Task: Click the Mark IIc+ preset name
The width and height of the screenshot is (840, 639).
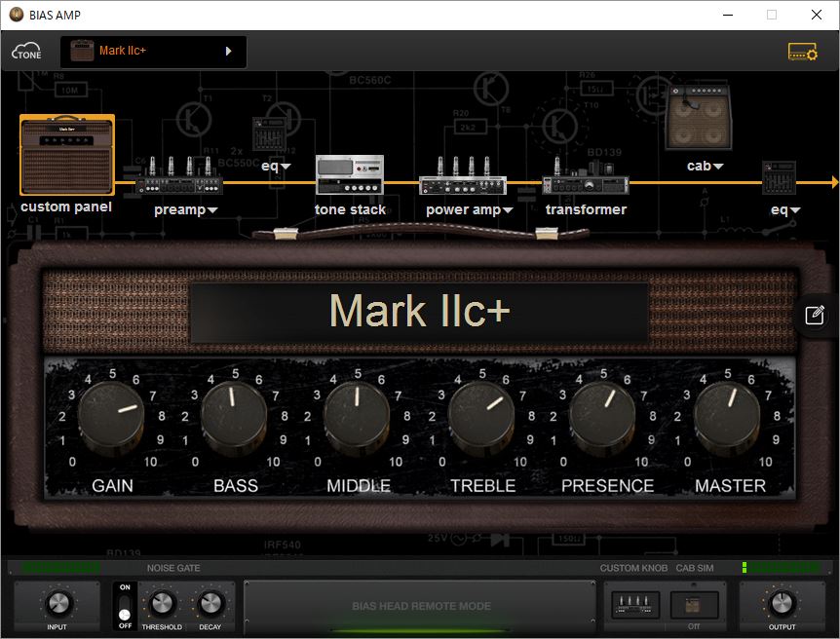Action: [x=123, y=51]
